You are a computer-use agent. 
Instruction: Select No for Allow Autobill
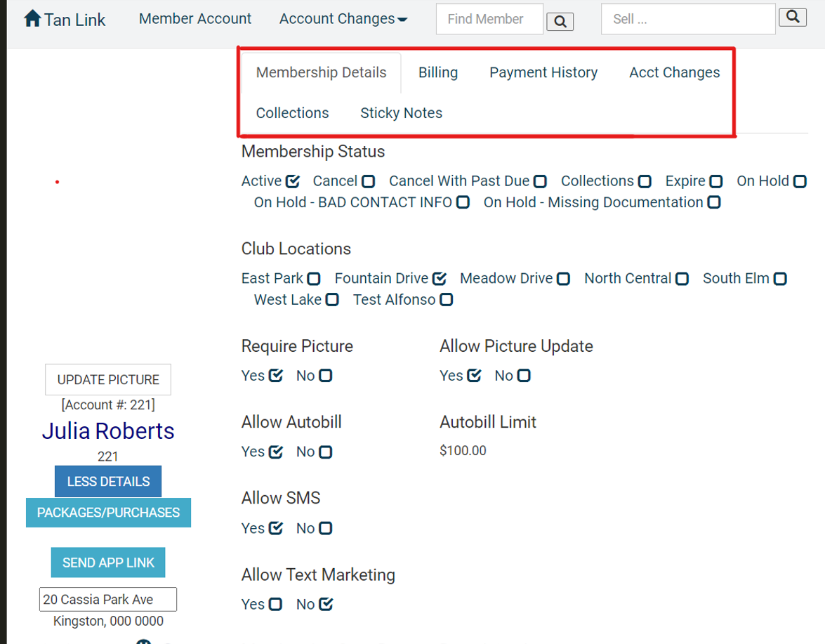coord(326,452)
